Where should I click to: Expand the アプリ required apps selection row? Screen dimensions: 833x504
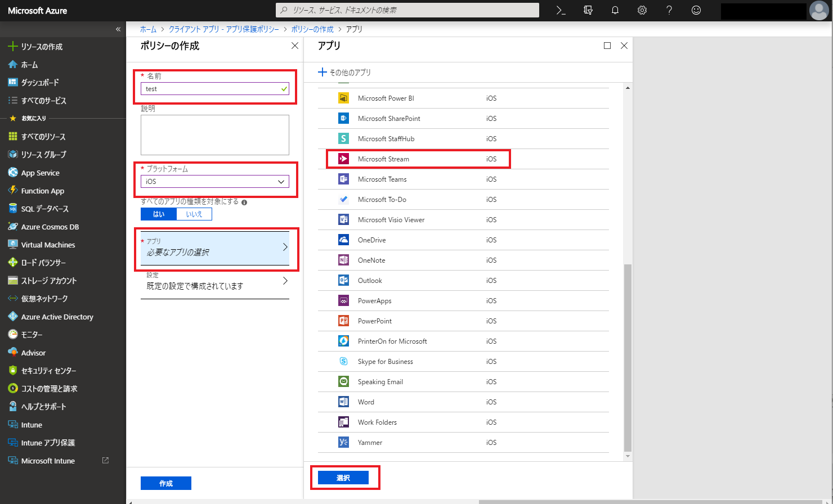(x=215, y=248)
